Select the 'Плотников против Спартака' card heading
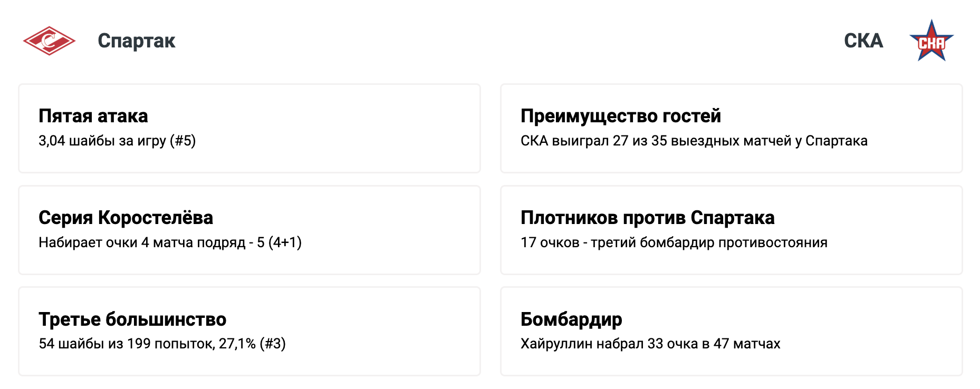The width and height of the screenshot is (980, 389). (x=647, y=218)
